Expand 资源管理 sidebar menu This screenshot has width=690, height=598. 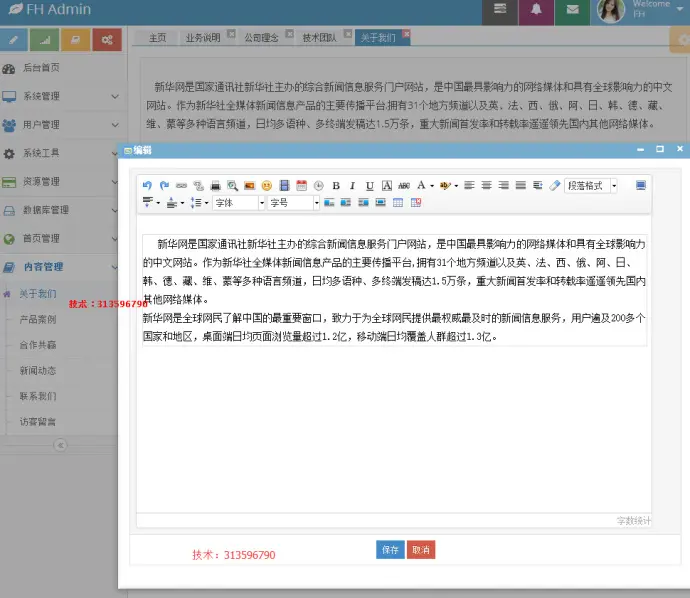click(x=61, y=182)
